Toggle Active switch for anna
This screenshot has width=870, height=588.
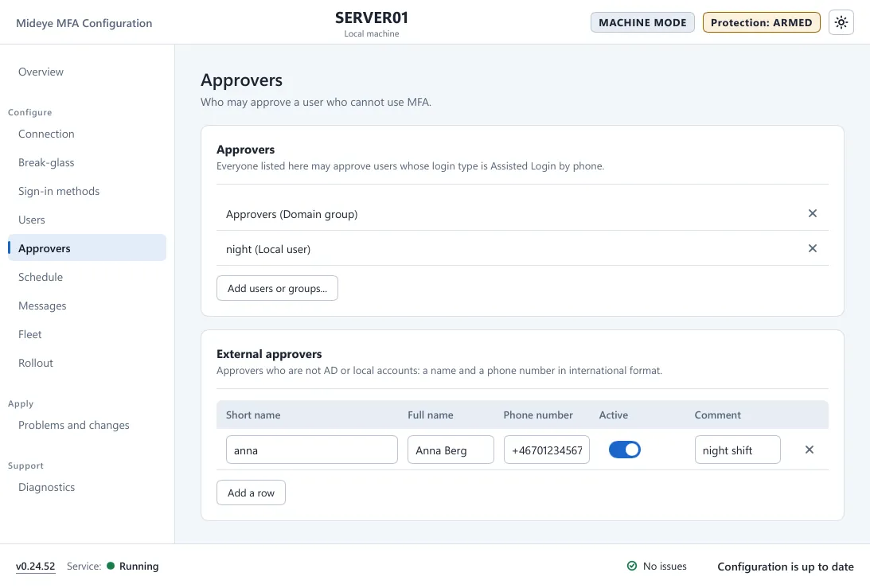(624, 450)
